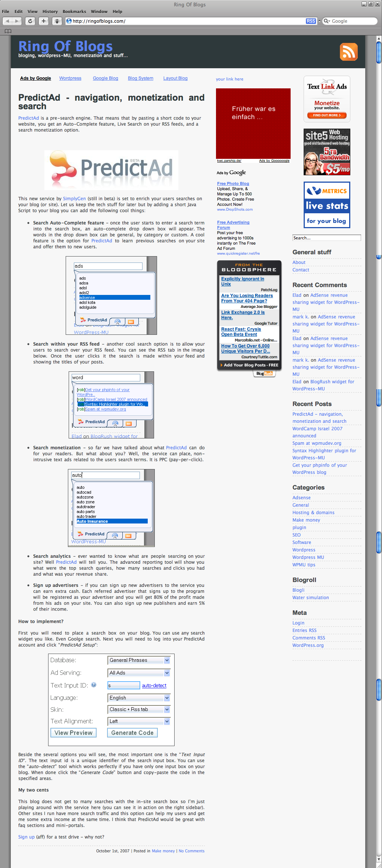Click the Ring Of Blogs site title

coord(65,47)
